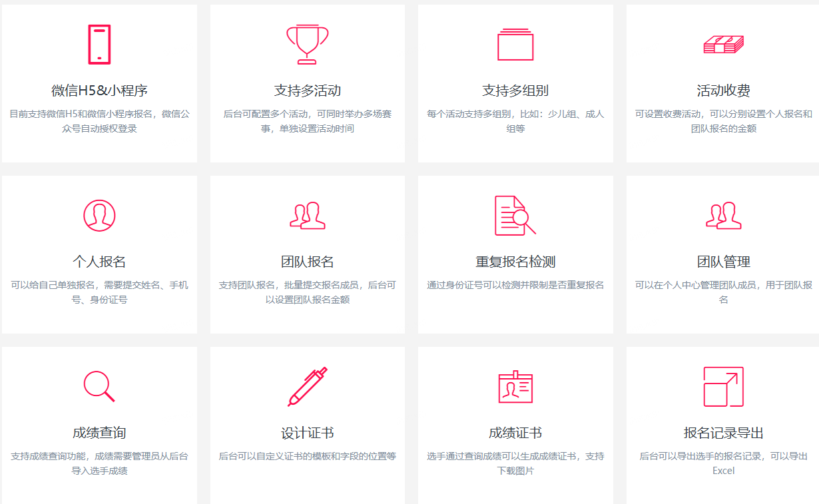Click the description text under 支持多组别
This screenshot has height=504, width=819.
[515, 121]
